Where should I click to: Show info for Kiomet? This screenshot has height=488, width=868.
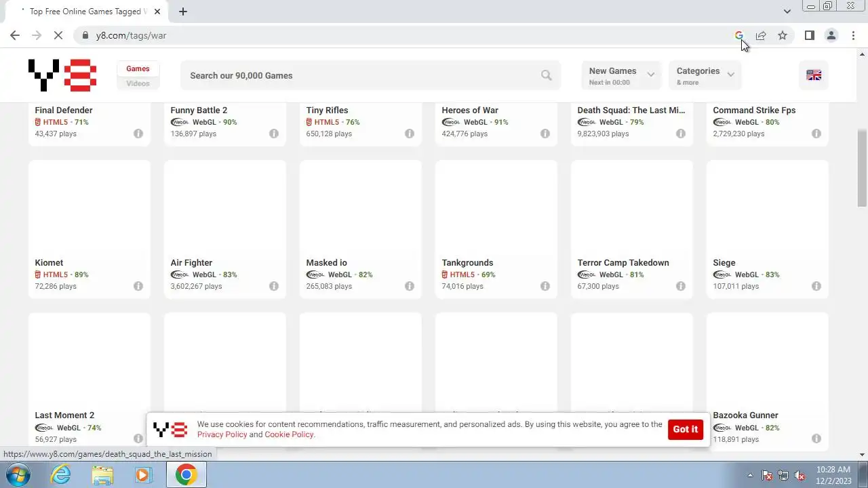coord(138,286)
